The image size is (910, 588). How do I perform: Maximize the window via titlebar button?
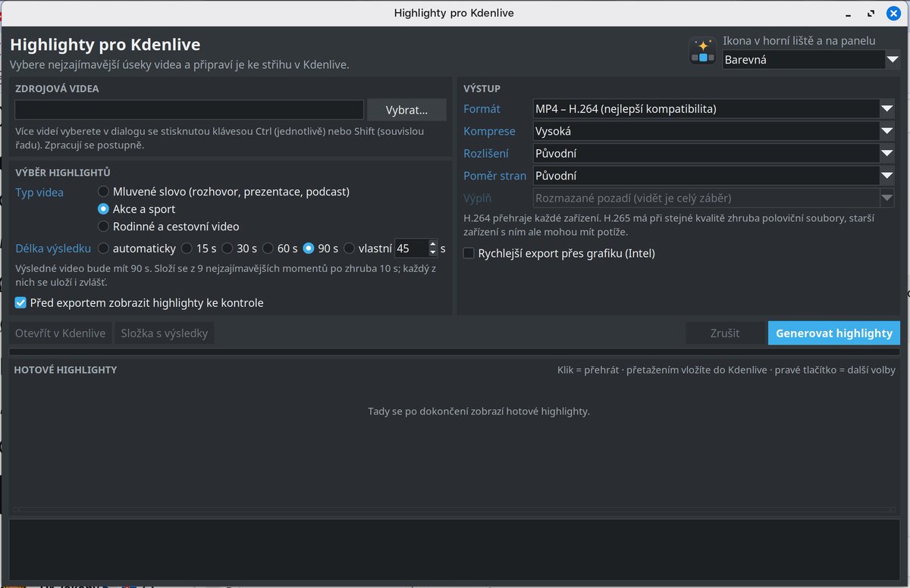pyautogui.click(x=872, y=13)
